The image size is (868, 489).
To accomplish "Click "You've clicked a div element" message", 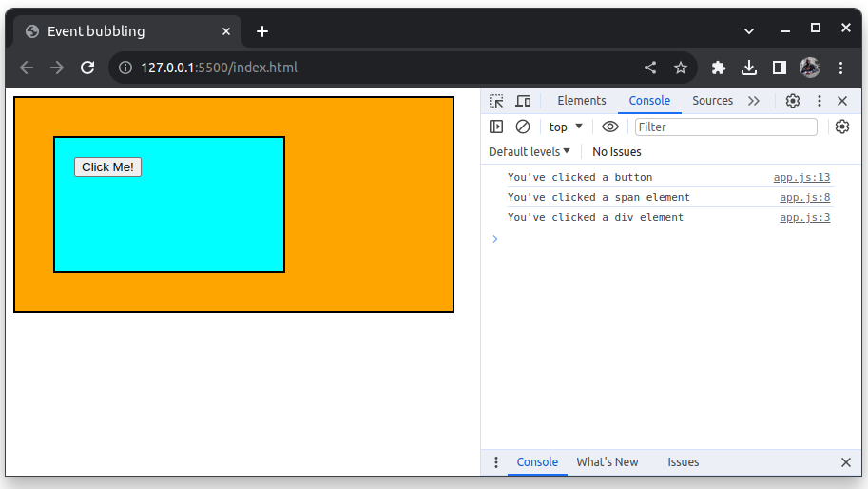I will 596,217.
